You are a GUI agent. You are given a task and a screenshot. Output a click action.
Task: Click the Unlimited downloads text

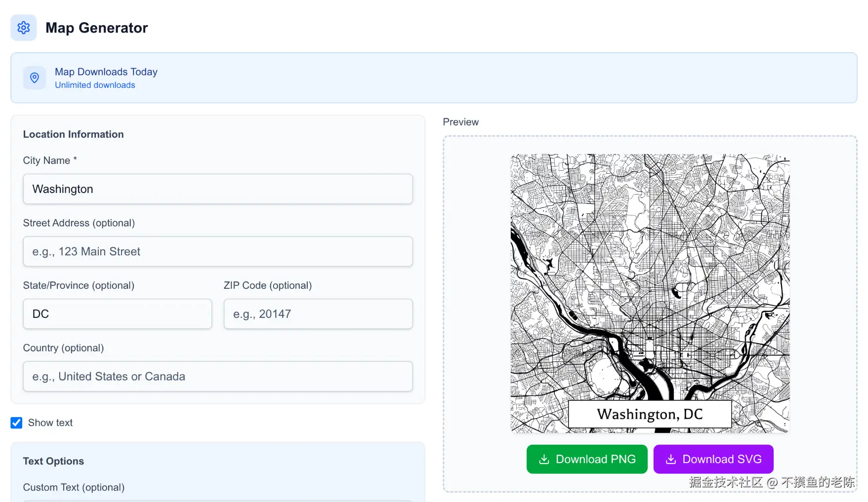[x=95, y=85]
